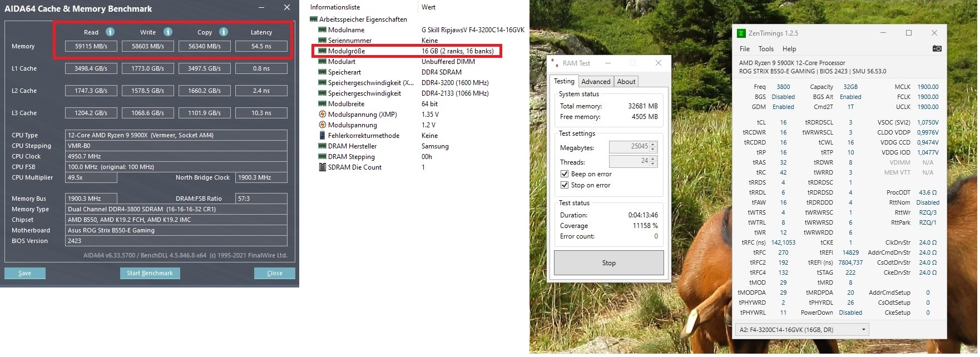Viewport: 980px width, 357px height.
Task: Click the ProcODT value 43.6 Ω
Action: click(928, 192)
